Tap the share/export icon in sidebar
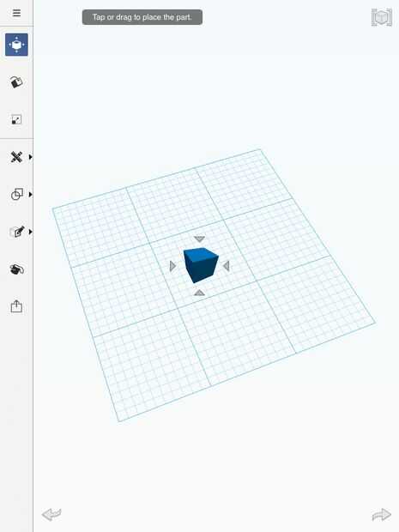 [16, 306]
